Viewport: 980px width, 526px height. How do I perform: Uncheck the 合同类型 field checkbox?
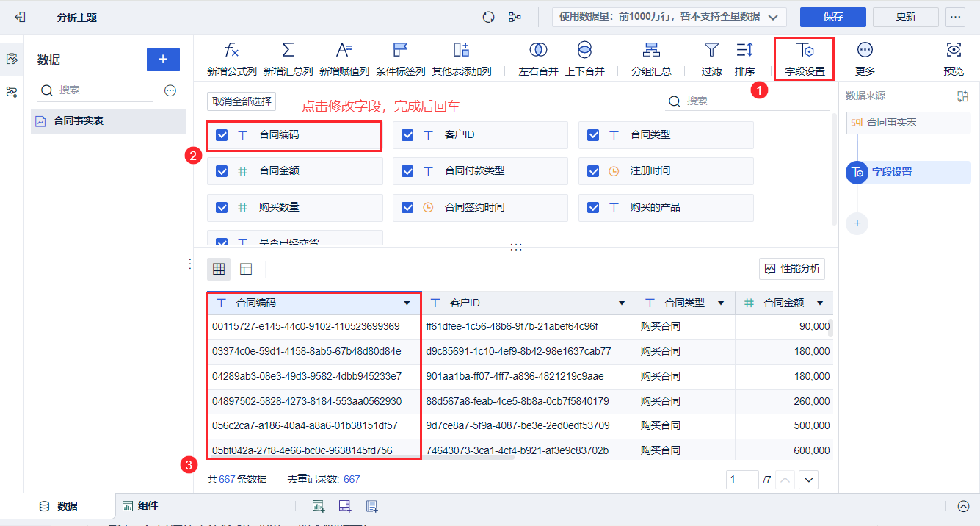coord(593,135)
